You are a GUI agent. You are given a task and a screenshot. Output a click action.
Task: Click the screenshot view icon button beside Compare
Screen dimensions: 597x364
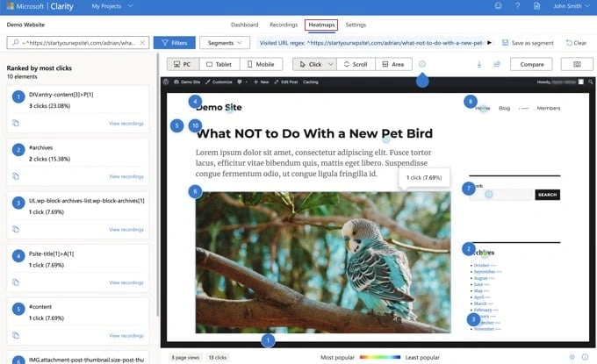coord(577,64)
